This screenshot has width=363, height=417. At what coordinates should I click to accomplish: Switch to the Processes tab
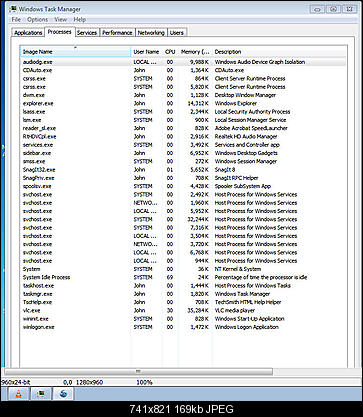59,32
